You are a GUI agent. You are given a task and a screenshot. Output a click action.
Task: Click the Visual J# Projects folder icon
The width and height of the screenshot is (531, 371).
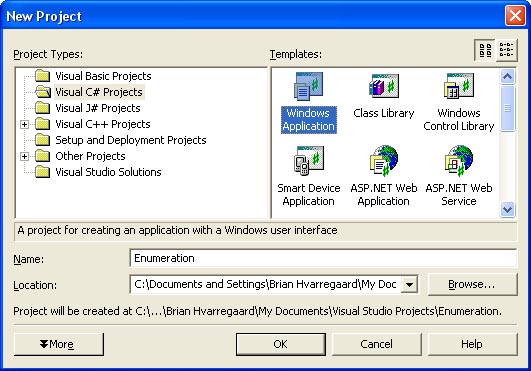click(x=43, y=108)
